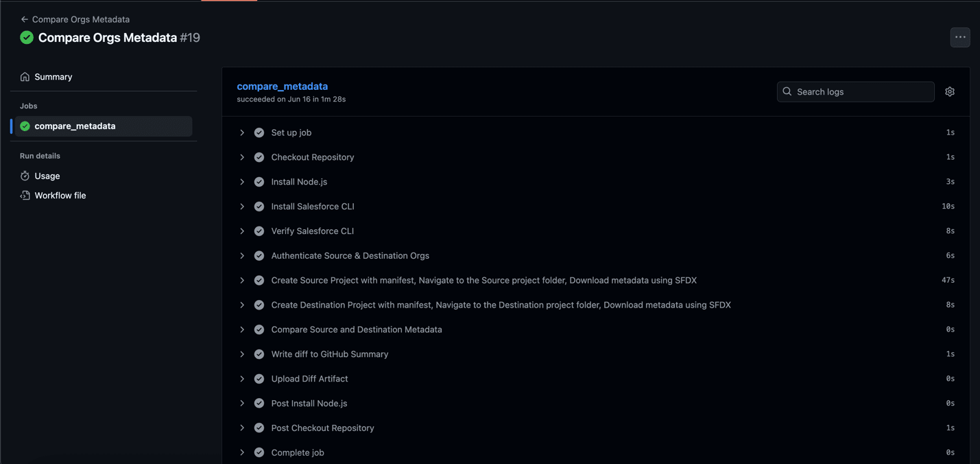980x464 pixels.
Task: Expand the Checkout Repository step
Action: coord(242,157)
